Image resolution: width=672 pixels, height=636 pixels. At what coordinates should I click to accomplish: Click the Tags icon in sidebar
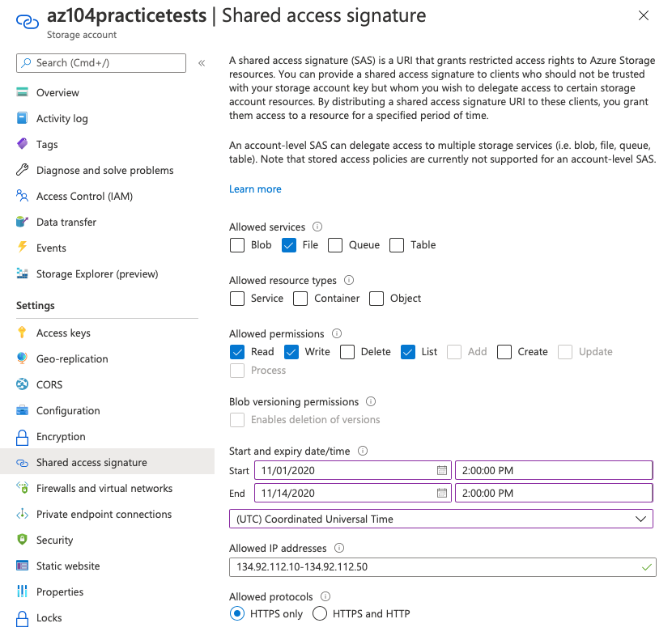[22, 144]
